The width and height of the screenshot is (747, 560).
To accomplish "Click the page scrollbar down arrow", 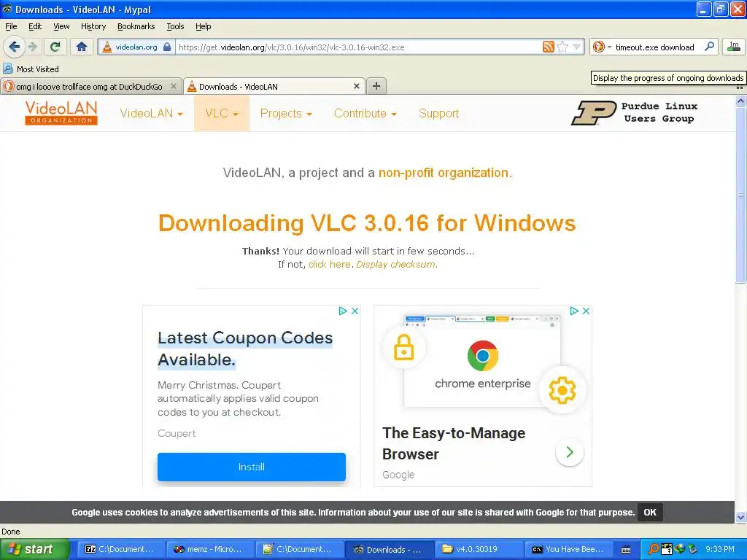I will (x=740, y=517).
